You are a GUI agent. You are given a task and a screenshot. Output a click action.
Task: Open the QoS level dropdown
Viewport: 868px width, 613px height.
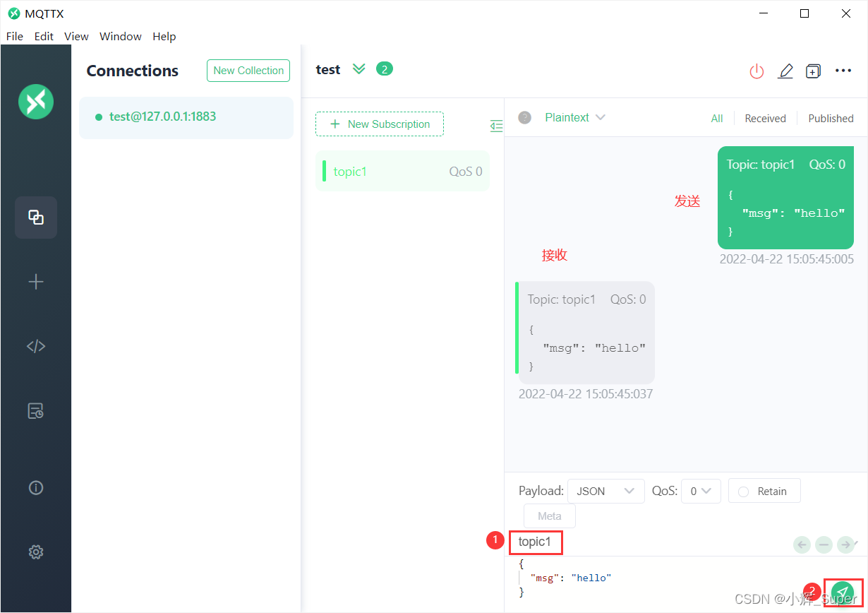[701, 491]
